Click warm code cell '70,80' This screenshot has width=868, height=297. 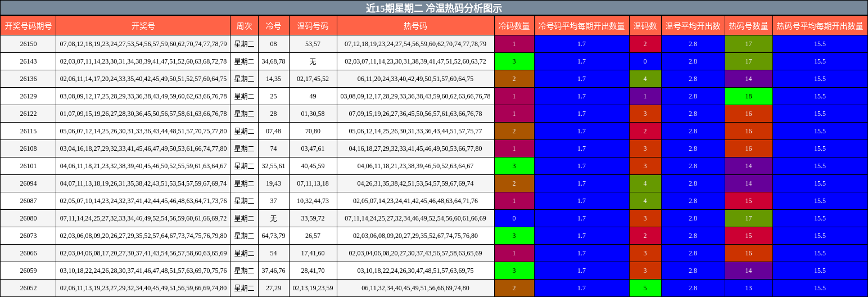(313, 131)
